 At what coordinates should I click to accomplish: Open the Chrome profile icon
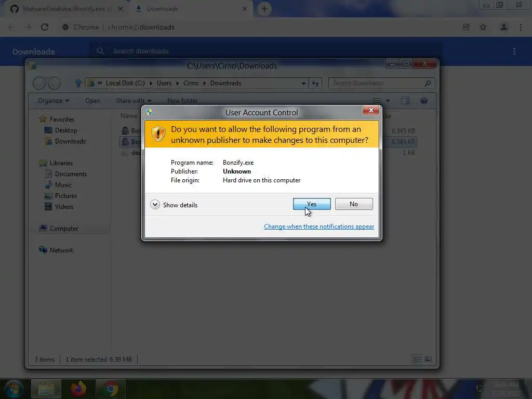click(503, 27)
